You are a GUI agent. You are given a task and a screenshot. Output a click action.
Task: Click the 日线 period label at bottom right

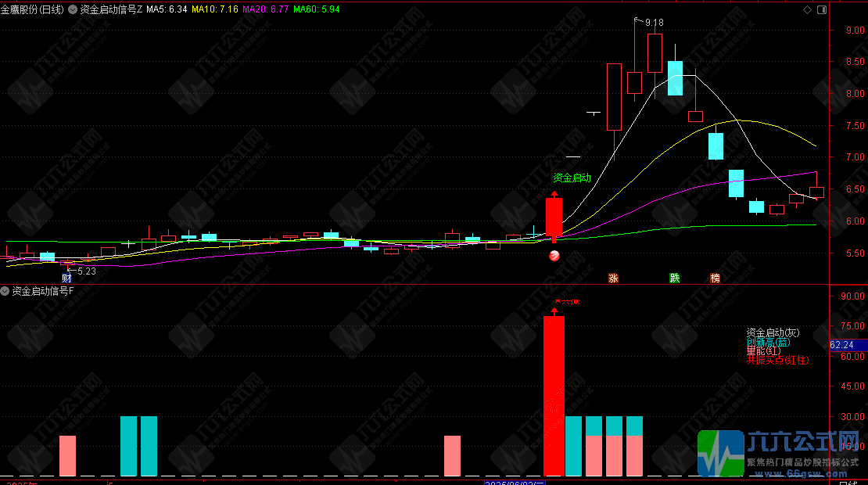848,483
